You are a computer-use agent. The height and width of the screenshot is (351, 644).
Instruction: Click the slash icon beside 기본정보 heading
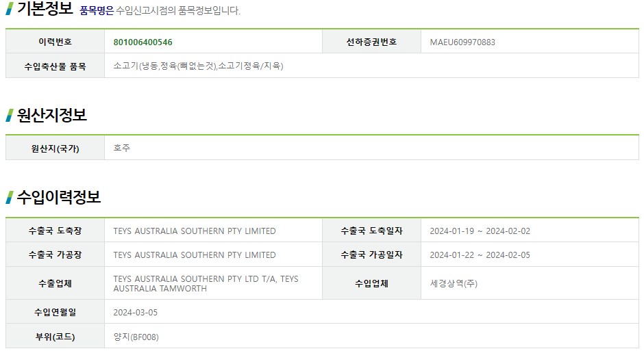tap(10, 9)
